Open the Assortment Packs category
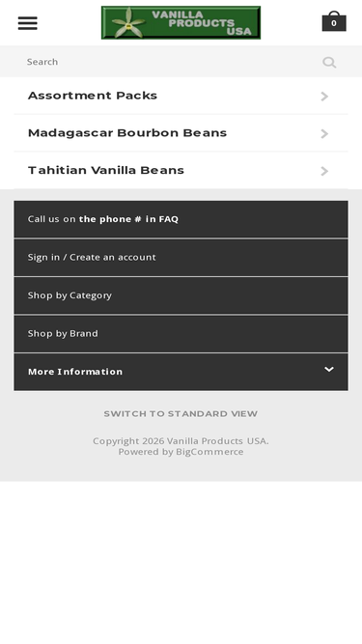The width and height of the screenshot is (362, 644). pyautogui.click(x=181, y=96)
